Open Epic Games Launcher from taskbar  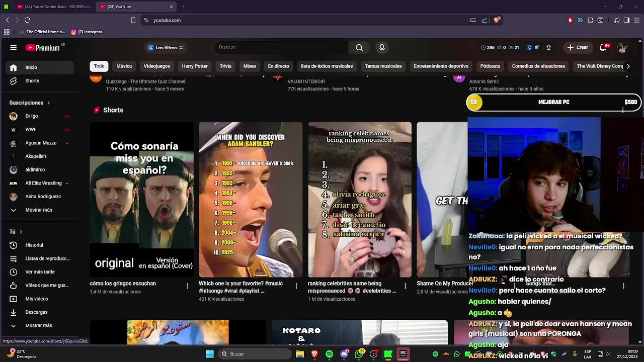point(403,354)
